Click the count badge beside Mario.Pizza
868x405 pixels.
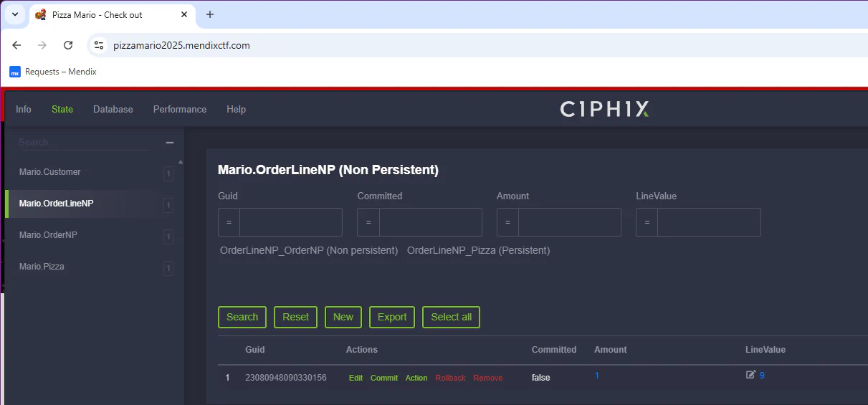168,269
